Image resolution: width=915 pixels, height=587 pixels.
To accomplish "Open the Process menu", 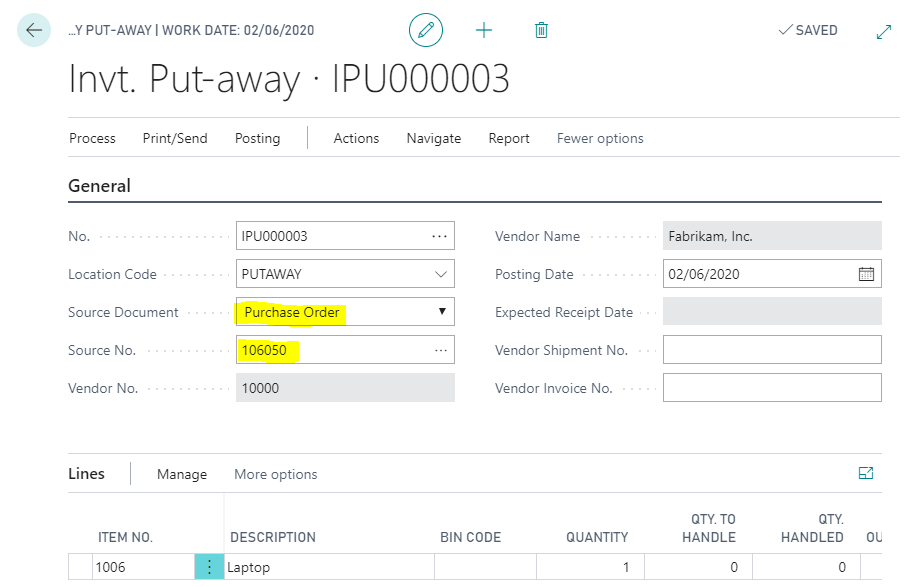I will (92, 138).
